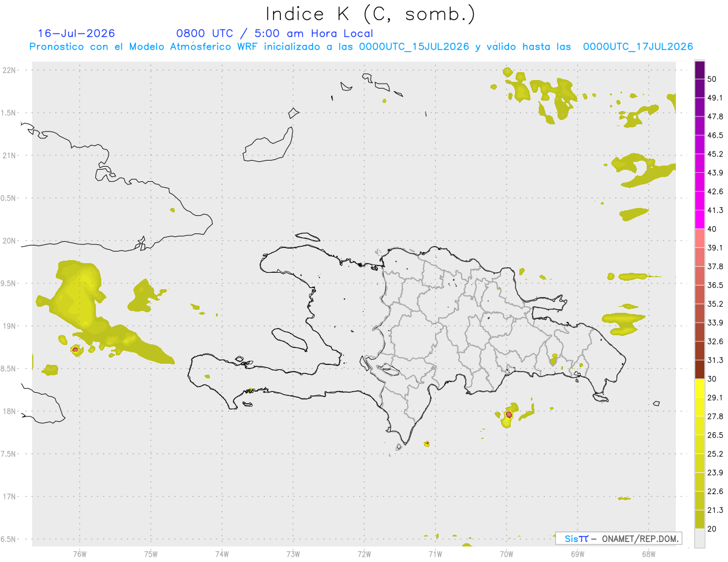
Task: Click the Great Inagua island outline near 21N
Action: (x=269, y=146)
